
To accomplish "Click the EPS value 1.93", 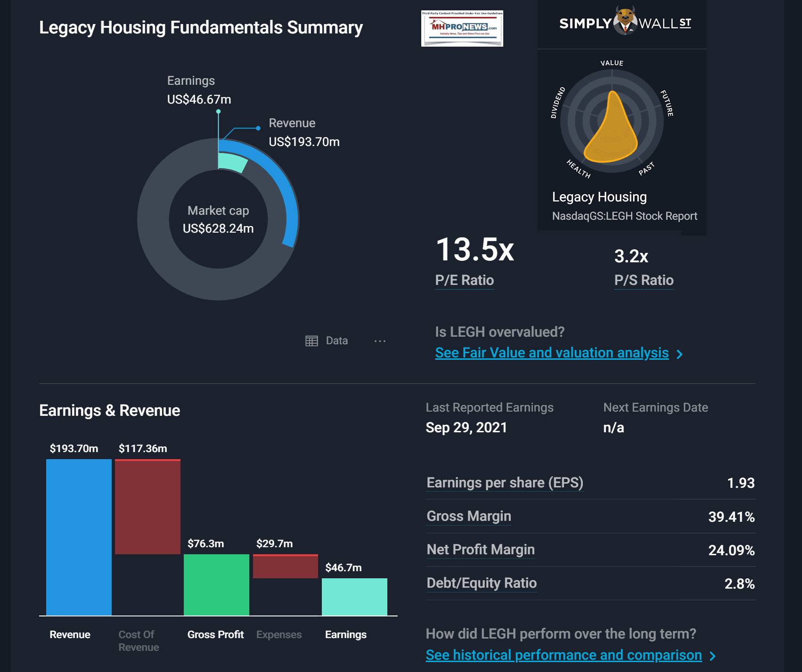I will 741,483.
